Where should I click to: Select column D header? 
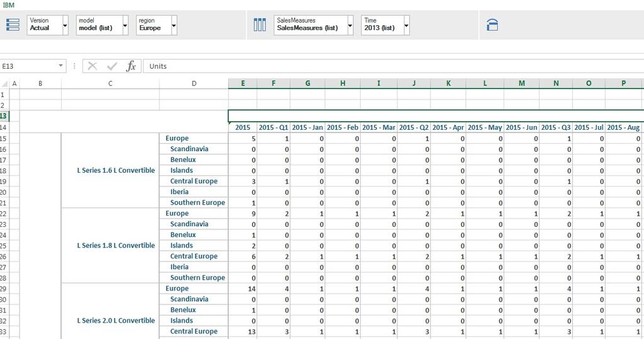pyautogui.click(x=194, y=83)
